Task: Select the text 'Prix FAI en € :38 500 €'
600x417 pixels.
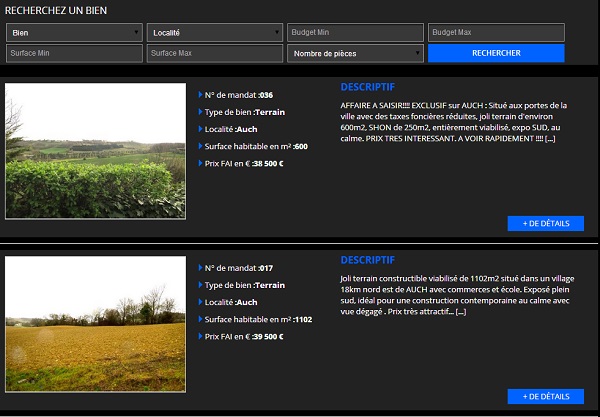Action: (244, 163)
